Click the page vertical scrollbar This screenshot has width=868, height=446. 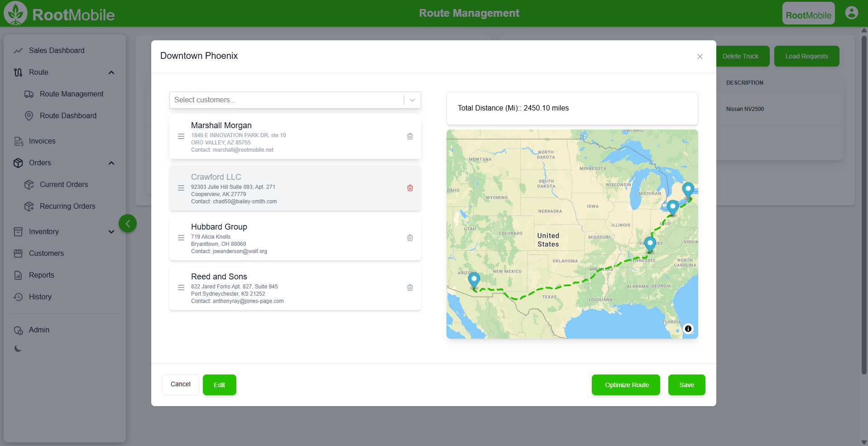pos(864,204)
